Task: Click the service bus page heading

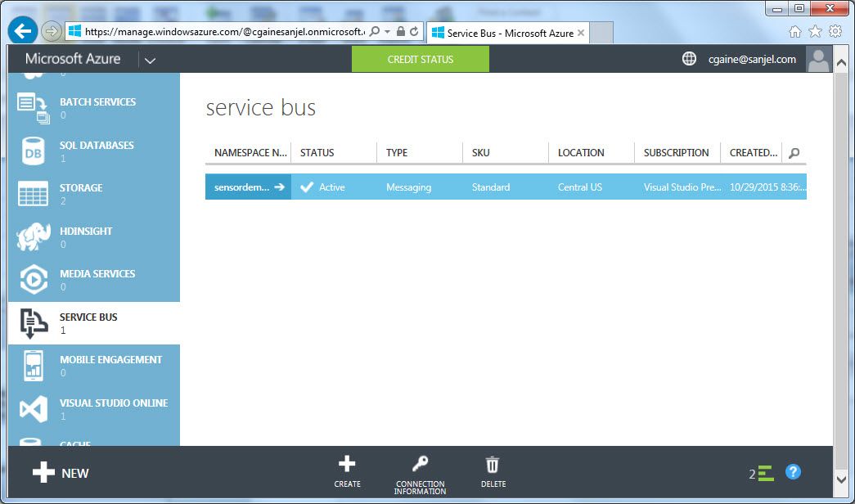Action: (x=261, y=107)
